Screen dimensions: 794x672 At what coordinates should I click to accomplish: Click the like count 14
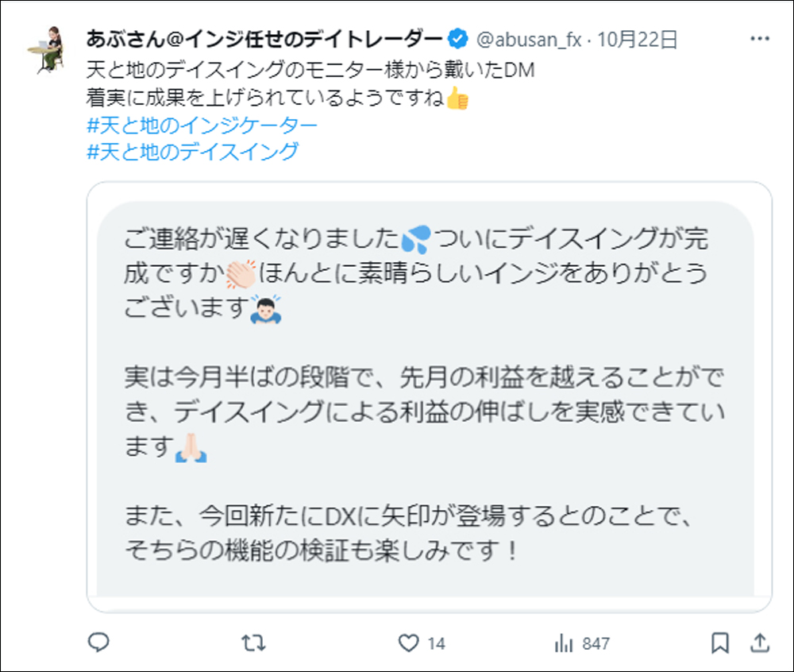tap(436, 643)
